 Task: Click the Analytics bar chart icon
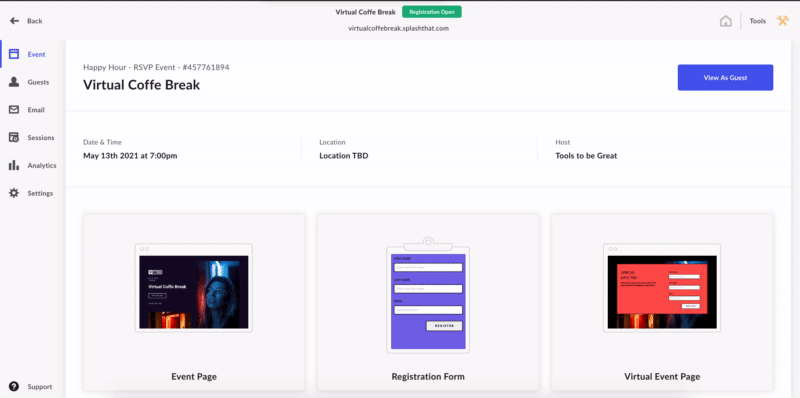(x=14, y=165)
